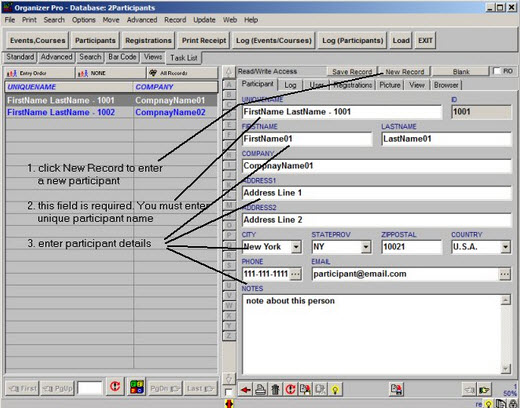Click the ZipPostal input field

click(411, 247)
